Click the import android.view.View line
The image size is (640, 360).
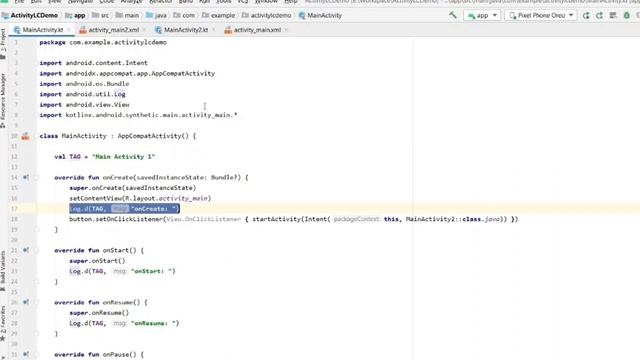(x=84, y=105)
